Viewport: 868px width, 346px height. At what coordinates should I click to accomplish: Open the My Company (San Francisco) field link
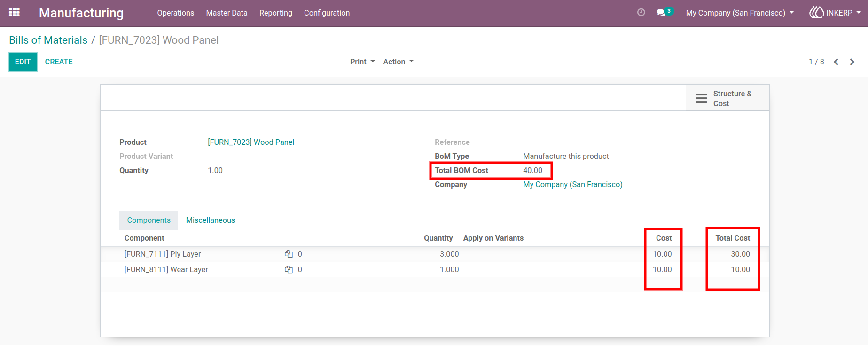pyautogui.click(x=573, y=184)
